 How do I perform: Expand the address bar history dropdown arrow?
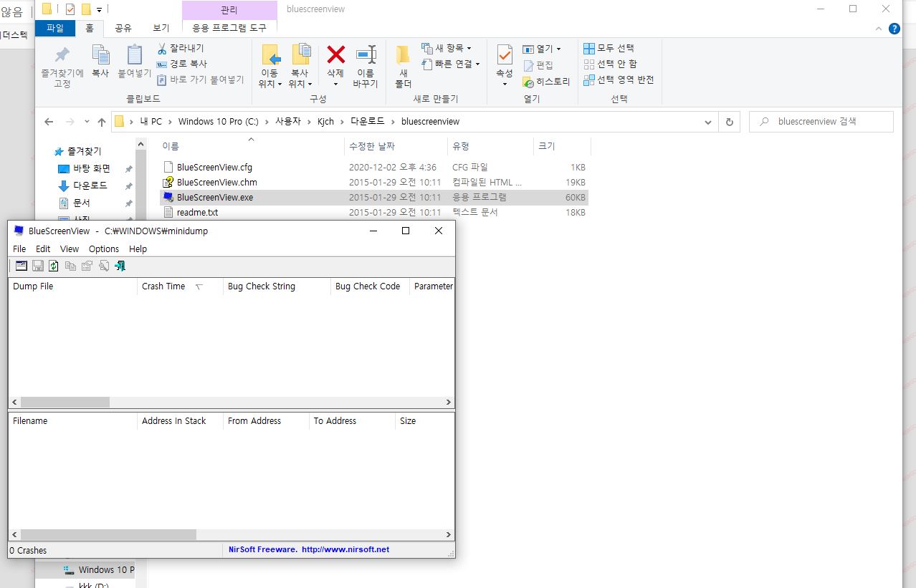(707, 122)
